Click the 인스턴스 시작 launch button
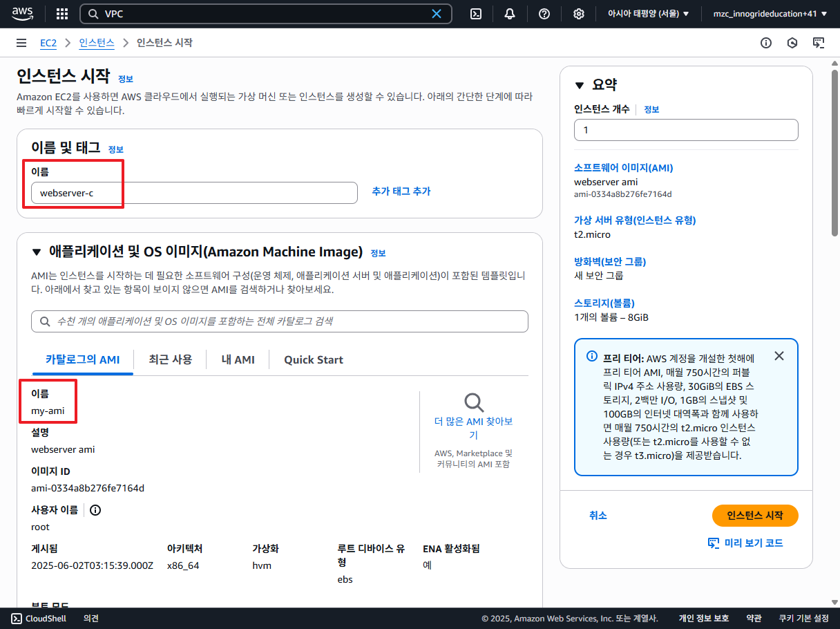 click(755, 516)
